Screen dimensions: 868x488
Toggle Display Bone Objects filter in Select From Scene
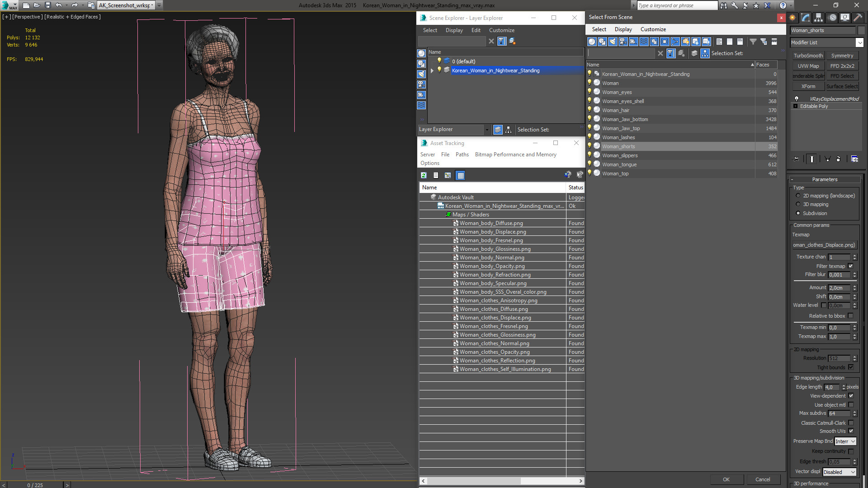click(675, 42)
